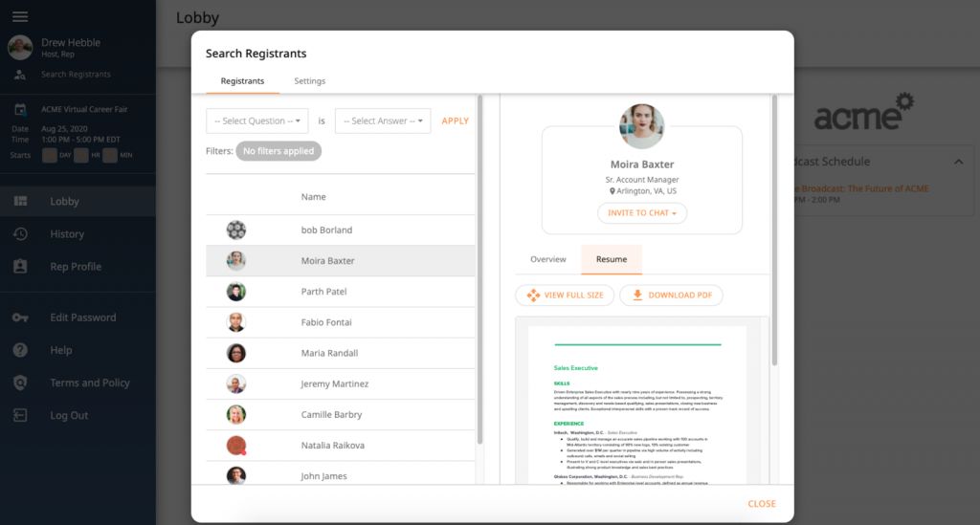Click the CLOSE button in dialog

tap(762, 504)
